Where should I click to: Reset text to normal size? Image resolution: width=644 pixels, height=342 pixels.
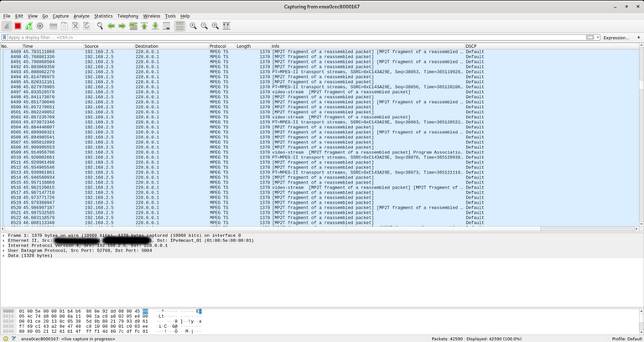click(216, 26)
